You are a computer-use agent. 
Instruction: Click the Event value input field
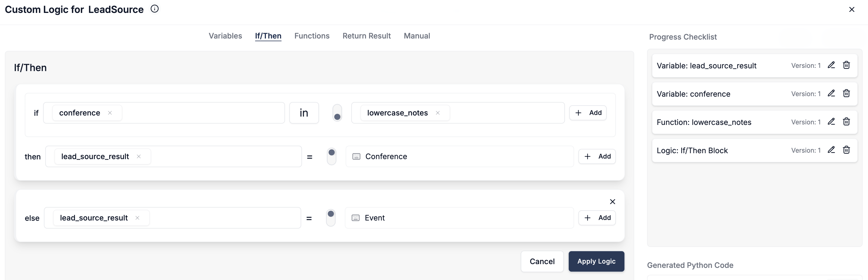click(465, 218)
